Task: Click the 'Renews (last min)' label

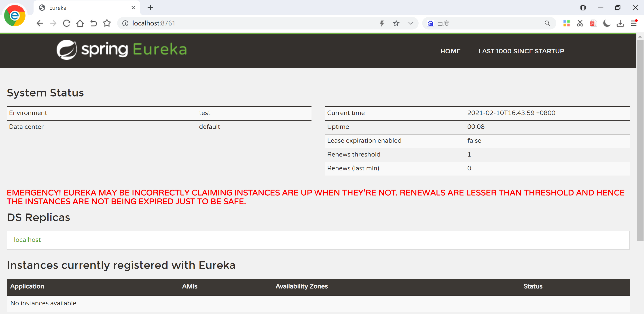Action: (x=353, y=168)
